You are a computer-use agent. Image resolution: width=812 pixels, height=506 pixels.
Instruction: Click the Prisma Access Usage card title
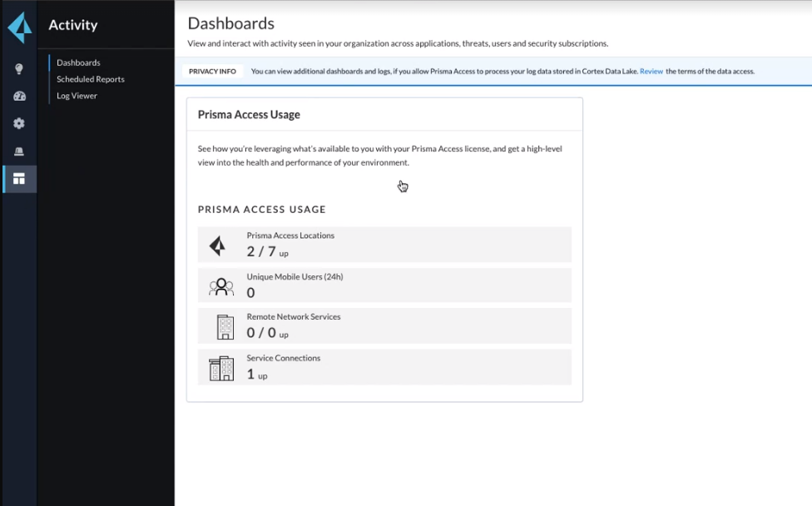coord(249,115)
